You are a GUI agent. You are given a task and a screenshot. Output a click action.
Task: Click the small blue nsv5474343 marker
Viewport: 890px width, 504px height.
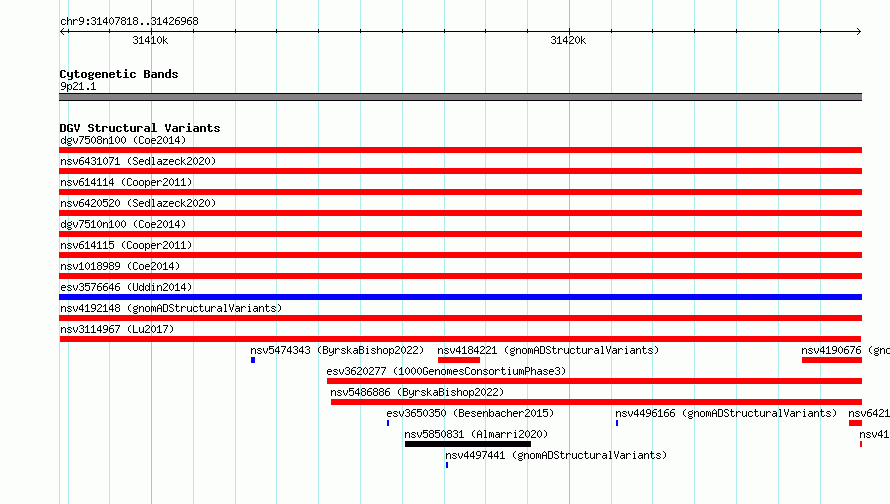[x=253, y=360]
